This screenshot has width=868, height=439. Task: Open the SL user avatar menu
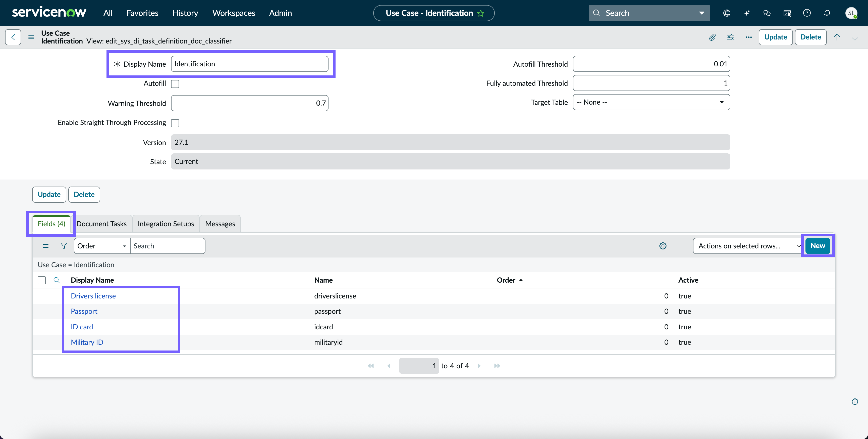(x=851, y=13)
